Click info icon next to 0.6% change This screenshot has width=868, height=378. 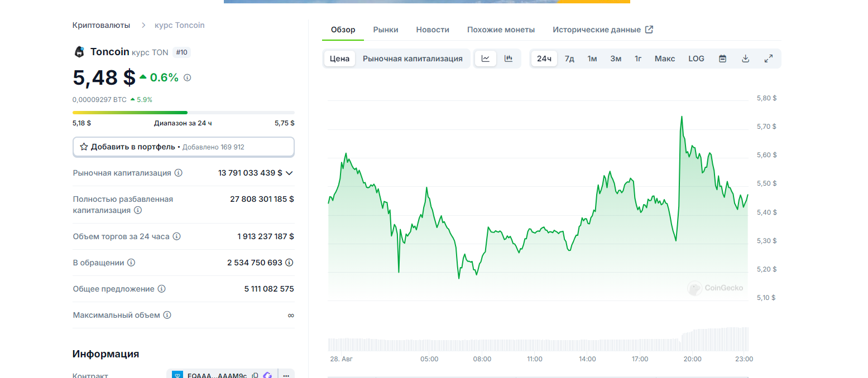click(188, 78)
